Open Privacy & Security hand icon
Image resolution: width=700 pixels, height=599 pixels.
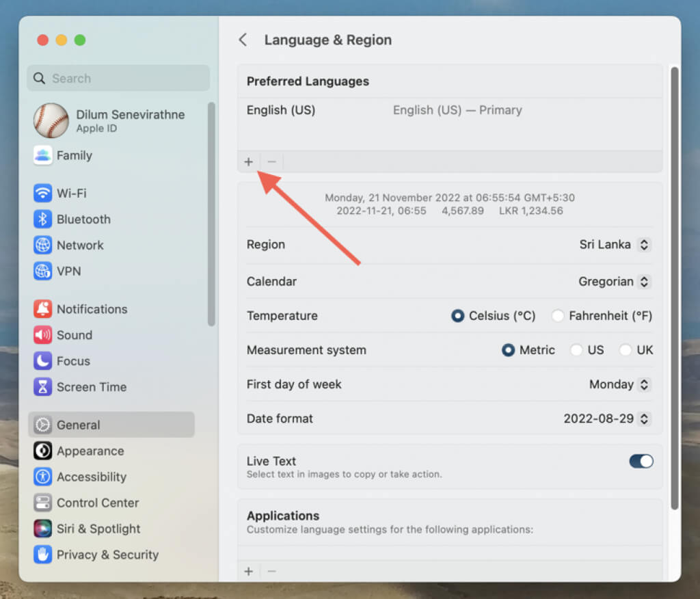click(43, 555)
